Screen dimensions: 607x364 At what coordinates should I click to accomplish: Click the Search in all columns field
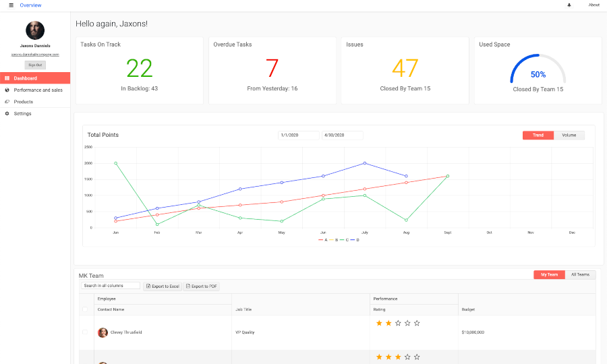tap(111, 286)
